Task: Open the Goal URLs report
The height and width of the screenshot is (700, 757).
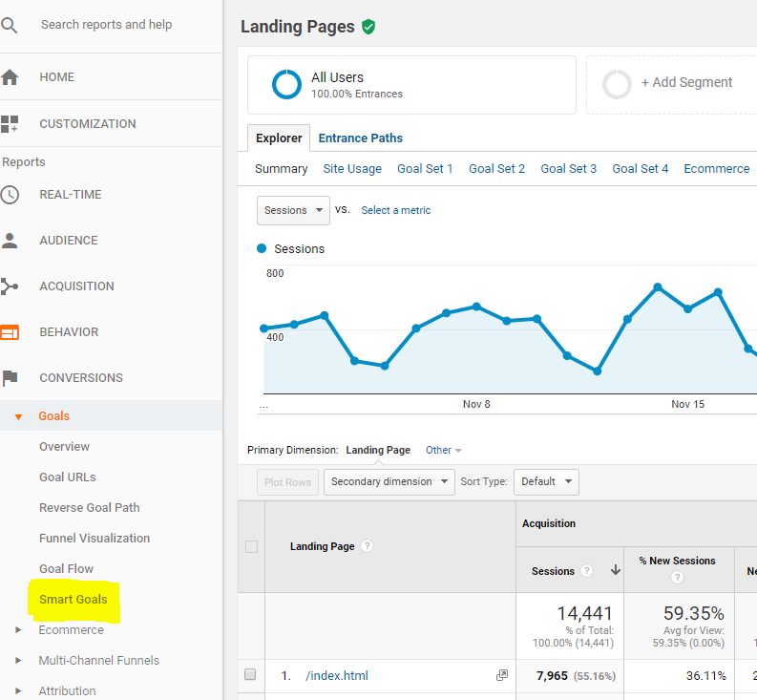Action: pyautogui.click(x=68, y=477)
